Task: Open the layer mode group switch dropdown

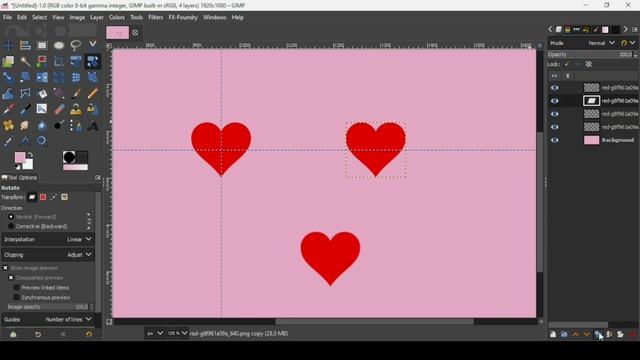Action: 633,43
